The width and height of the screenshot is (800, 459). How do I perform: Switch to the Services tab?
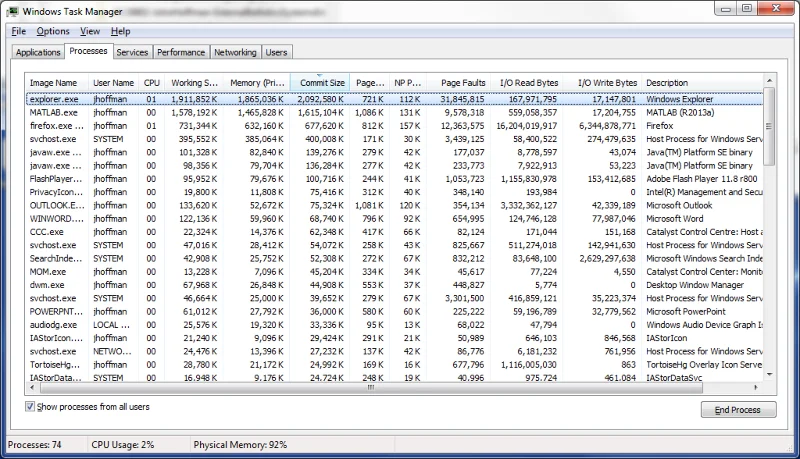click(132, 52)
